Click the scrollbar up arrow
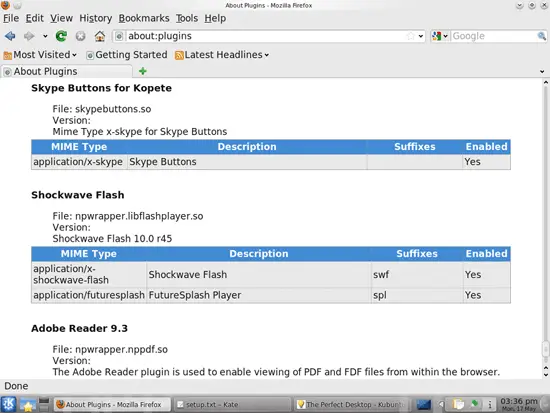This screenshot has height=413, width=550. pos(545,83)
